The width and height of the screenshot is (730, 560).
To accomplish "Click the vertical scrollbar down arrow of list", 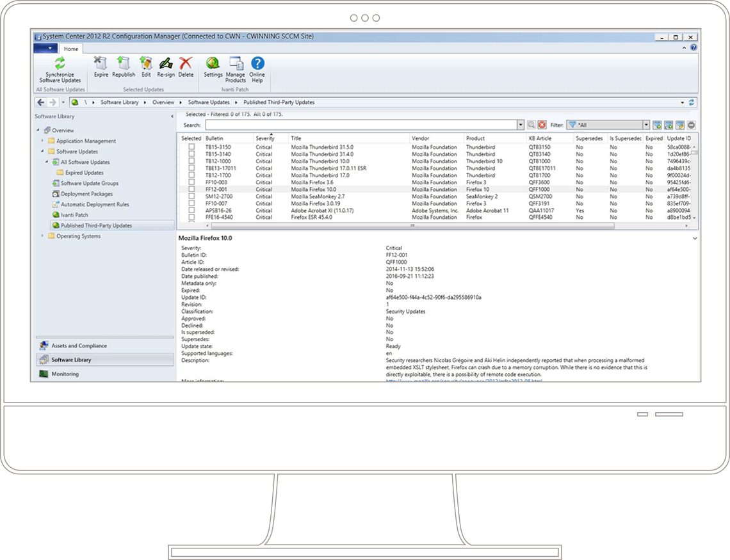I will (x=694, y=217).
